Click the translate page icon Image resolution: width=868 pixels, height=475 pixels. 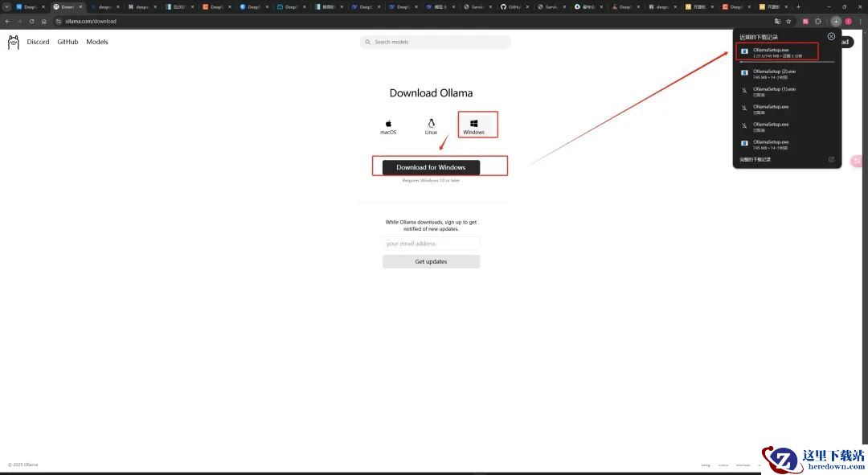pos(777,21)
